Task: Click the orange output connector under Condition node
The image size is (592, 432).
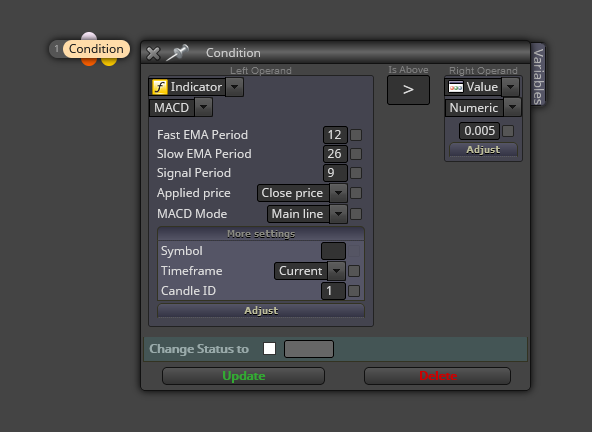Action: pyautogui.click(x=89, y=62)
